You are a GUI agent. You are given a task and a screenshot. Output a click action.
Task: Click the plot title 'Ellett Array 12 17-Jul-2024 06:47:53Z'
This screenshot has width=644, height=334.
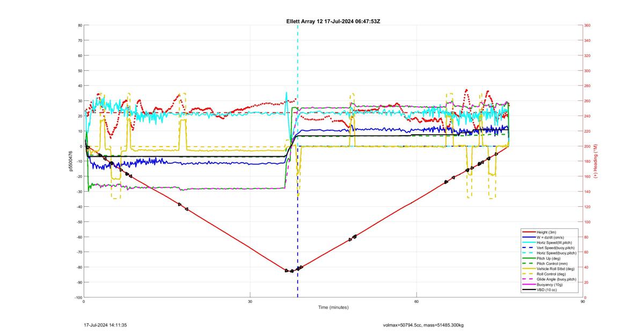(x=333, y=21)
